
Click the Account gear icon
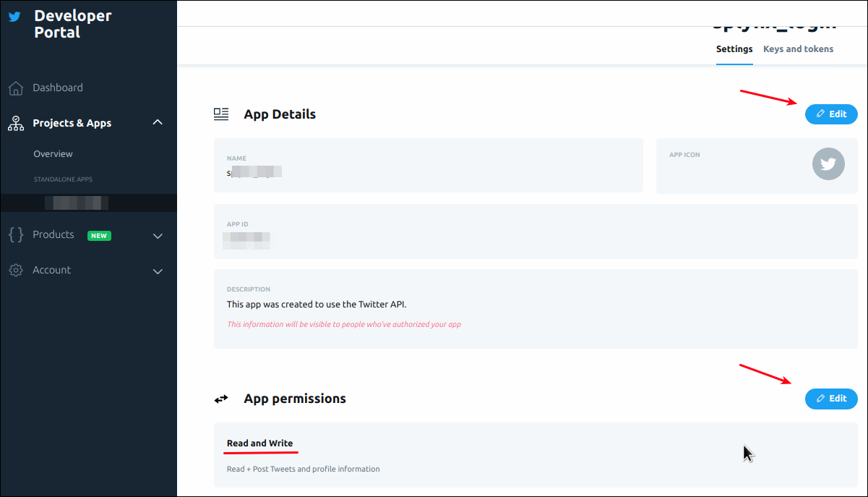click(x=16, y=271)
